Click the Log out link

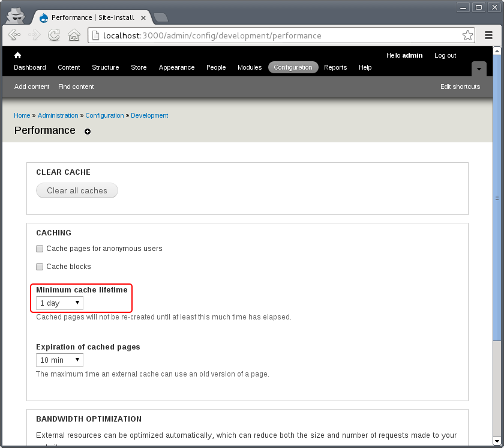point(445,55)
